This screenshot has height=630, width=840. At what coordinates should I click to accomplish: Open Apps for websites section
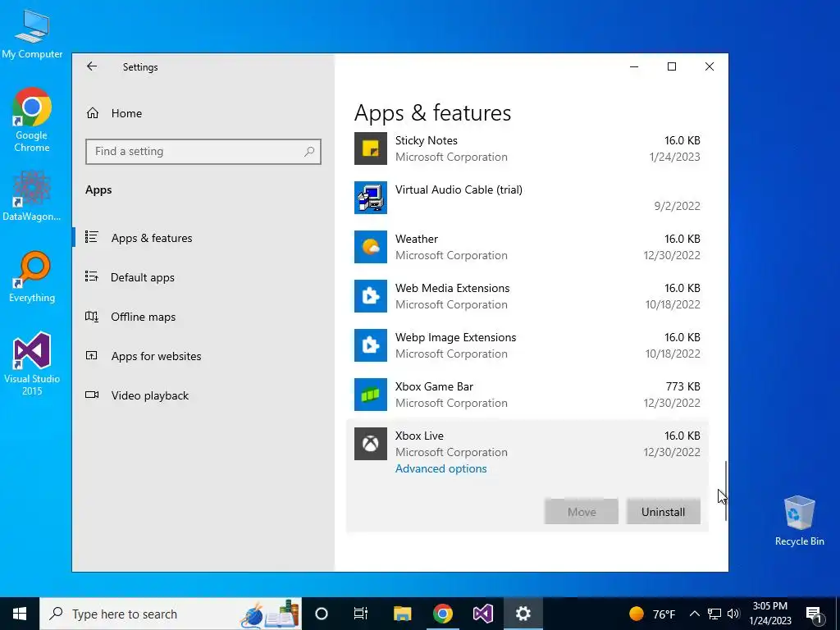[156, 356]
